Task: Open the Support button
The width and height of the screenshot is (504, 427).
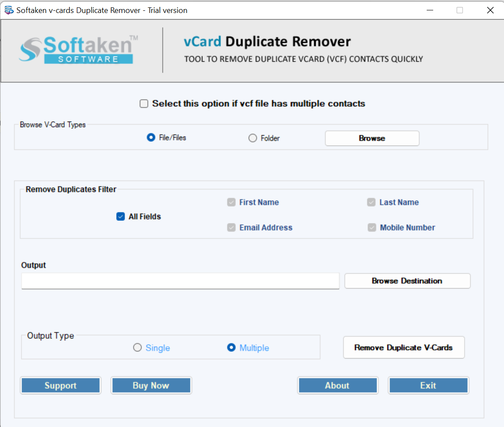Action: tap(61, 386)
